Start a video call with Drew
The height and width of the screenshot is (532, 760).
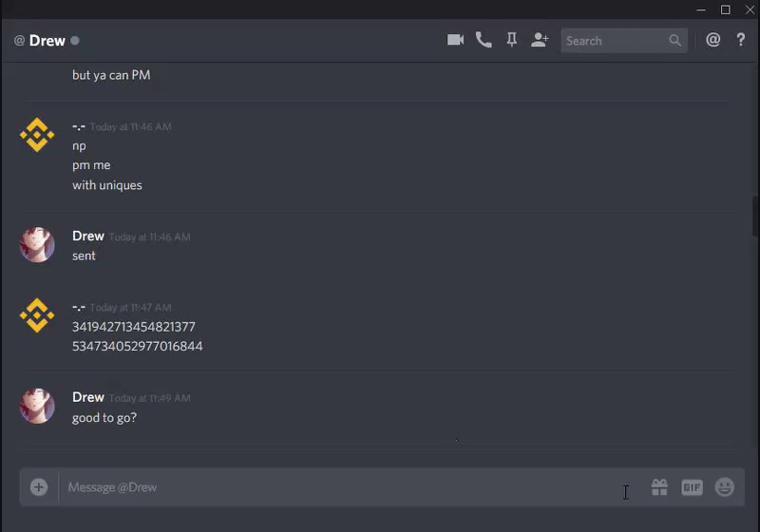click(455, 40)
